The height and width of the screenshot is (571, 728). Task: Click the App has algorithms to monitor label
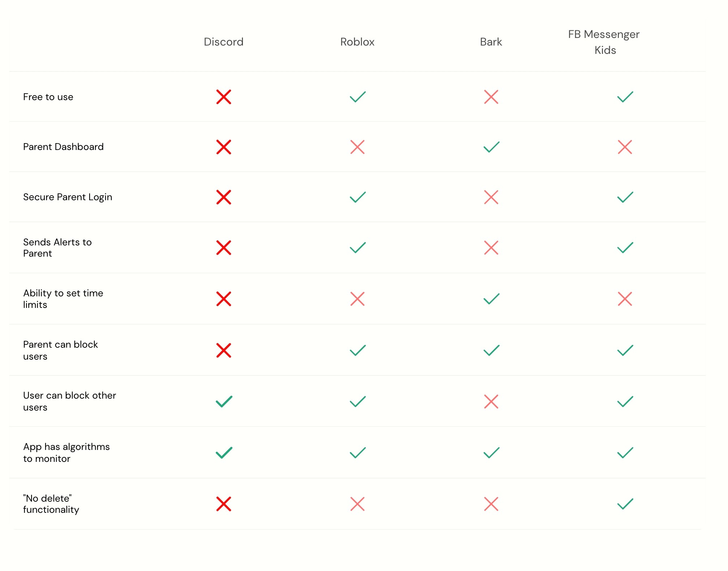66,452
